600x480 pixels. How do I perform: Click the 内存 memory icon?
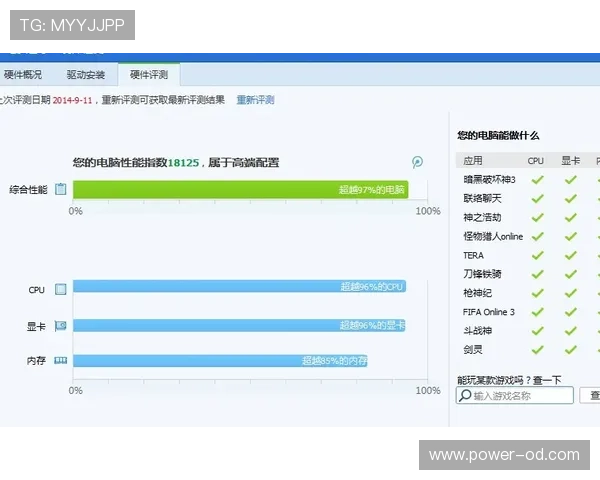(60, 361)
